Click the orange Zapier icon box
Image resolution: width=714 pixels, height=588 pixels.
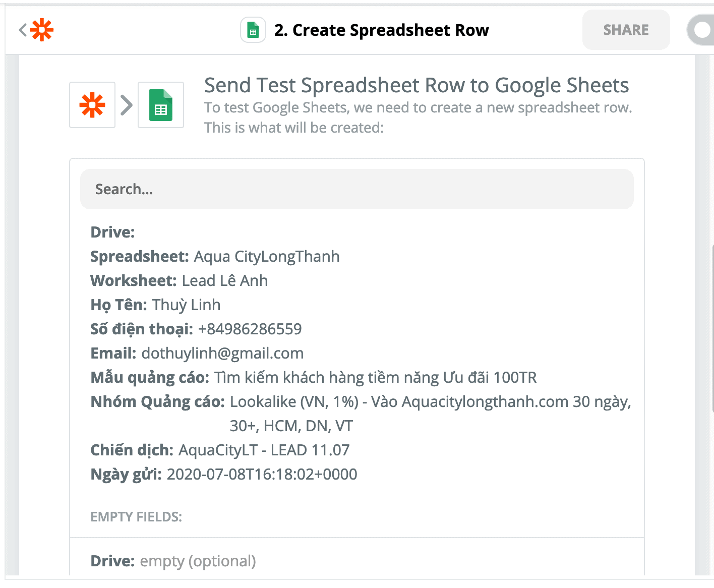pyautogui.click(x=92, y=105)
